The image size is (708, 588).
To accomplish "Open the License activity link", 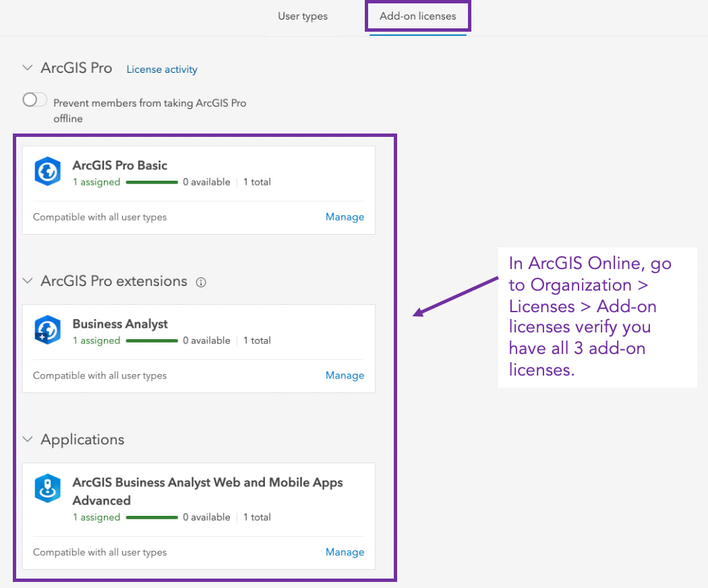I will pos(162,69).
